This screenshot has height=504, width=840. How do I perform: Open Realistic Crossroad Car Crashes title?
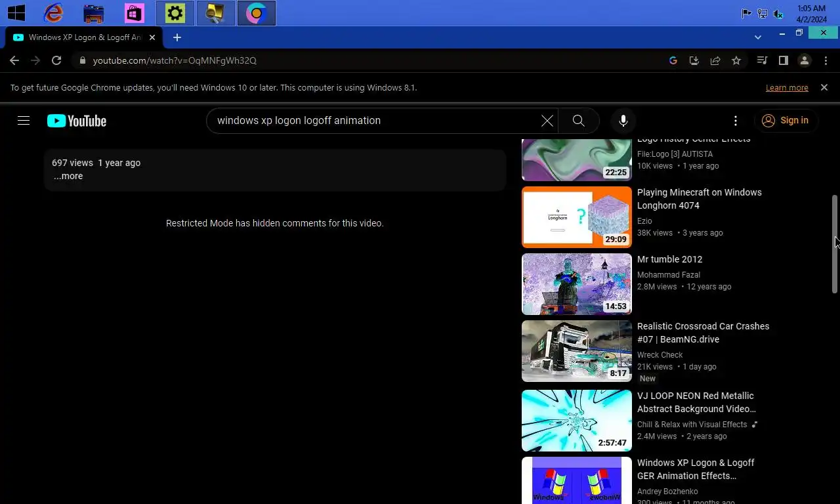(703, 333)
